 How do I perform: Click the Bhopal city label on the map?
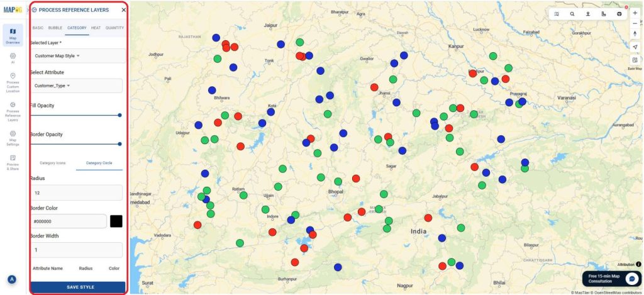point(335,191)
